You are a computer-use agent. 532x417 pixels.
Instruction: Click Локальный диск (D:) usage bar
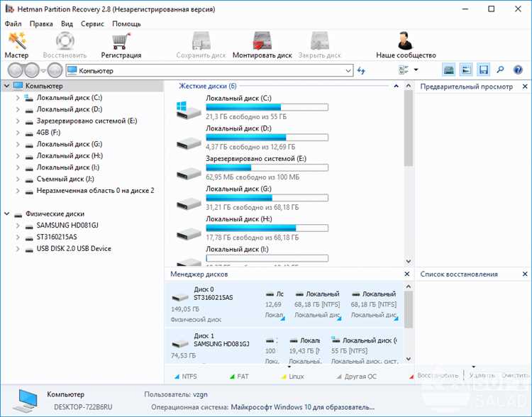pyautogui.click(x=267, y=138)
